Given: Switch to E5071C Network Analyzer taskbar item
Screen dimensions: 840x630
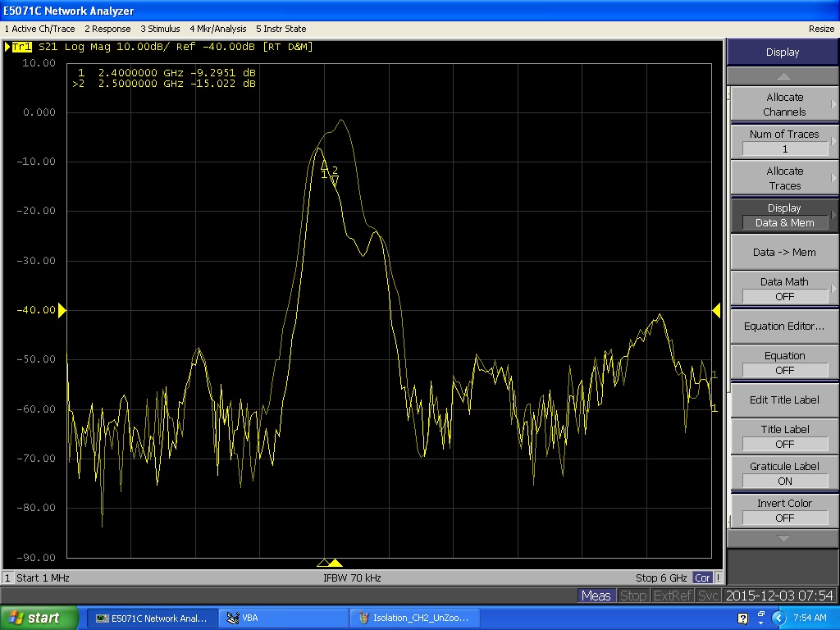Looking at the screenshot, I should click(x=153, y=619).
